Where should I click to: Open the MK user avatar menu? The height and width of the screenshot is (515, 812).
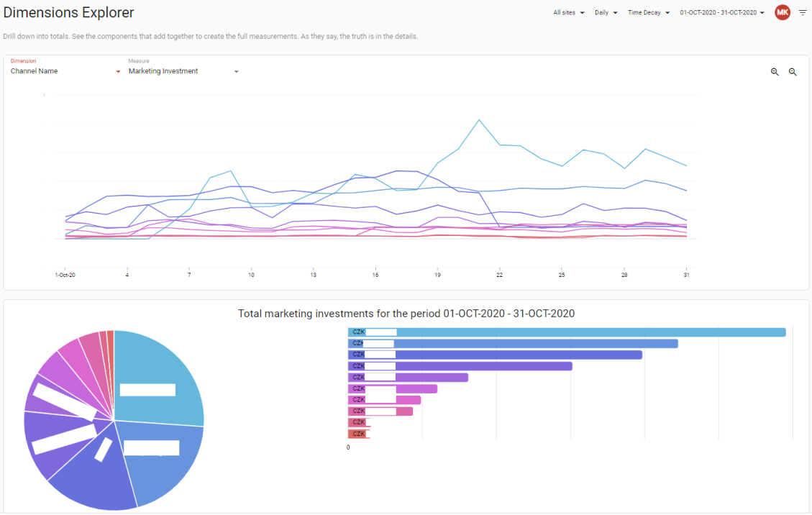tap(782, 12)
